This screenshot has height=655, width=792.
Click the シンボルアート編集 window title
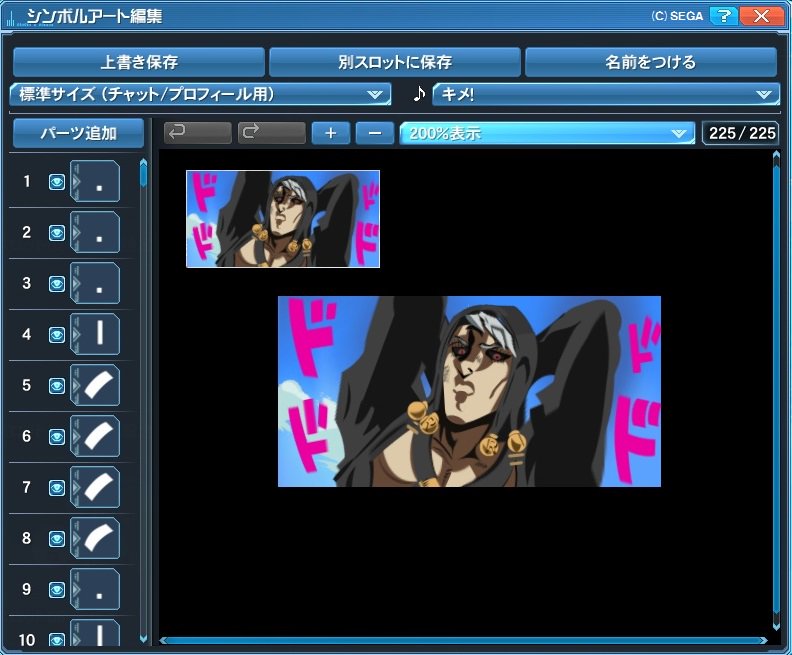coord(94,16)
